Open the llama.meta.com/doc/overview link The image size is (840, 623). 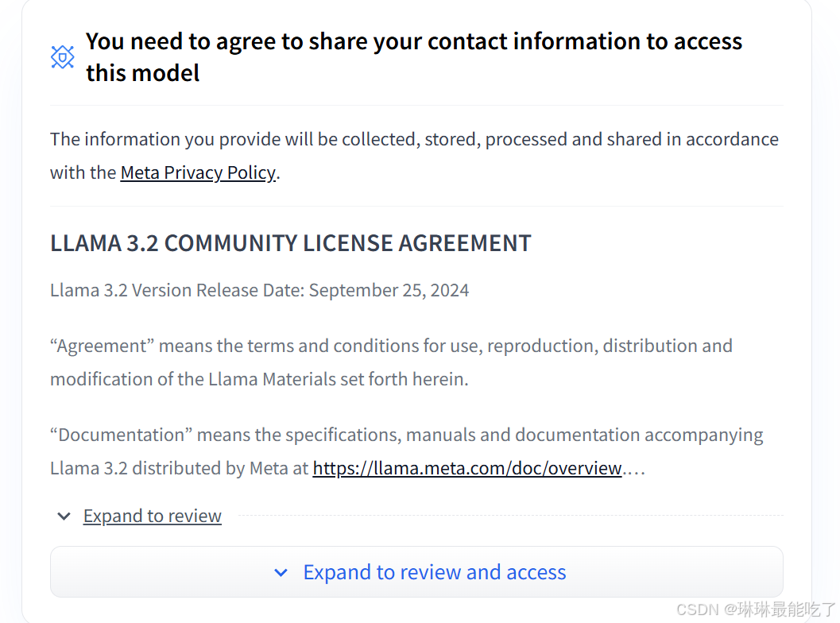[x=467, y=468]
